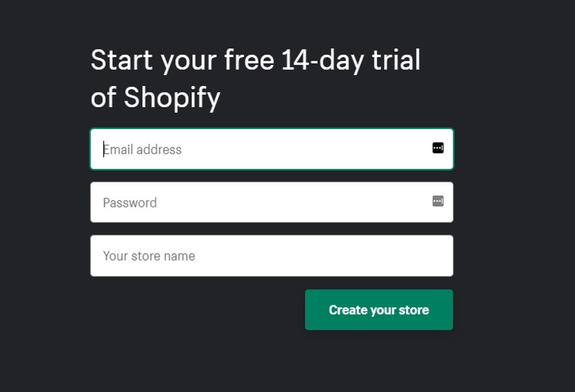575x392 pixels.
Task: Place cursor on Email address placeholder text
Action: 143,150
